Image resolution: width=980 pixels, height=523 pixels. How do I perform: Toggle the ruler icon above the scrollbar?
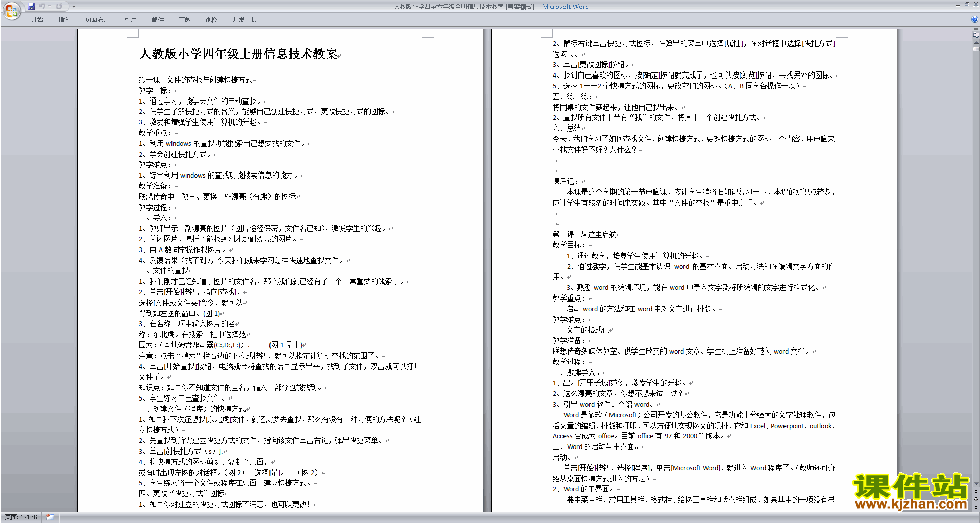coord(976,35)
